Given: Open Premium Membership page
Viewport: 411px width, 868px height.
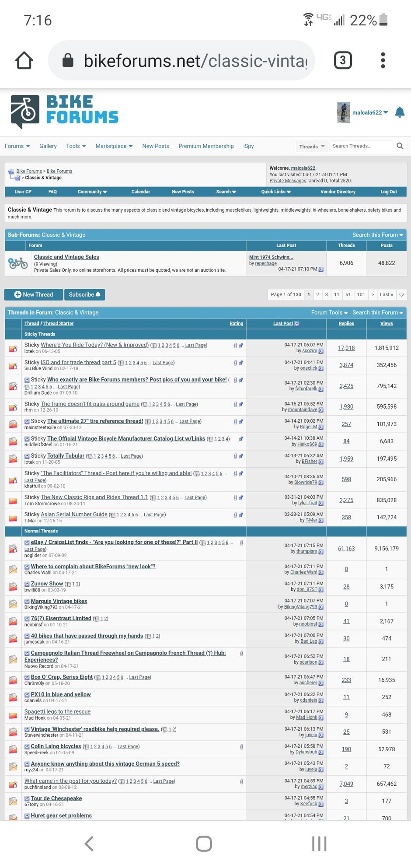Looking at the screenshot, I should 206,146.
